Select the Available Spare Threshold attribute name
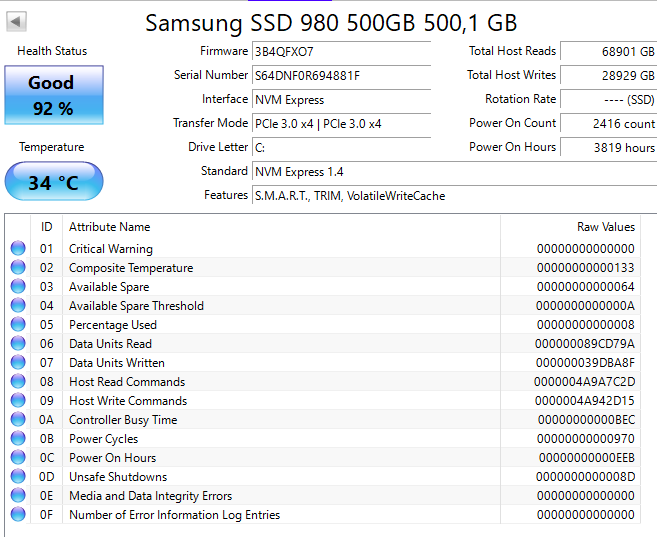 136,306
